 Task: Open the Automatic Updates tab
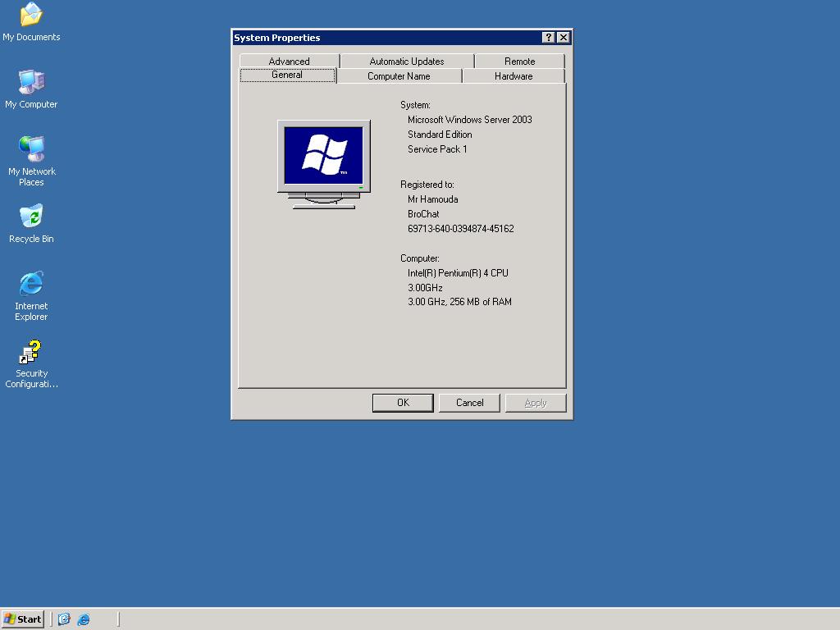[x=406, y=62]
